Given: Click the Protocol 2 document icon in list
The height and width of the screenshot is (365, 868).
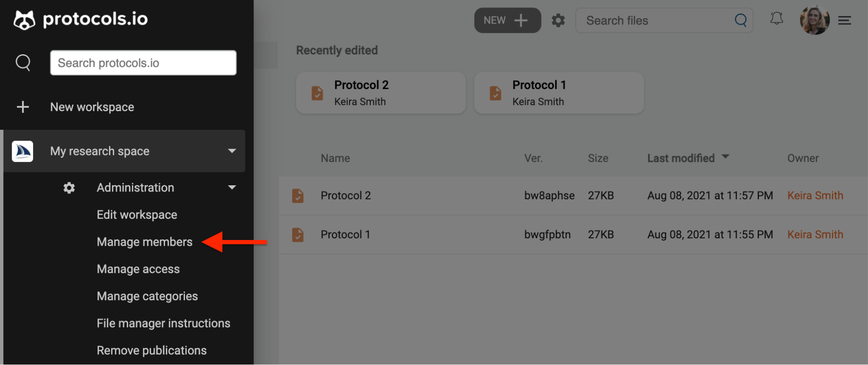Looking at the screenshot, I should pos(298,196).
